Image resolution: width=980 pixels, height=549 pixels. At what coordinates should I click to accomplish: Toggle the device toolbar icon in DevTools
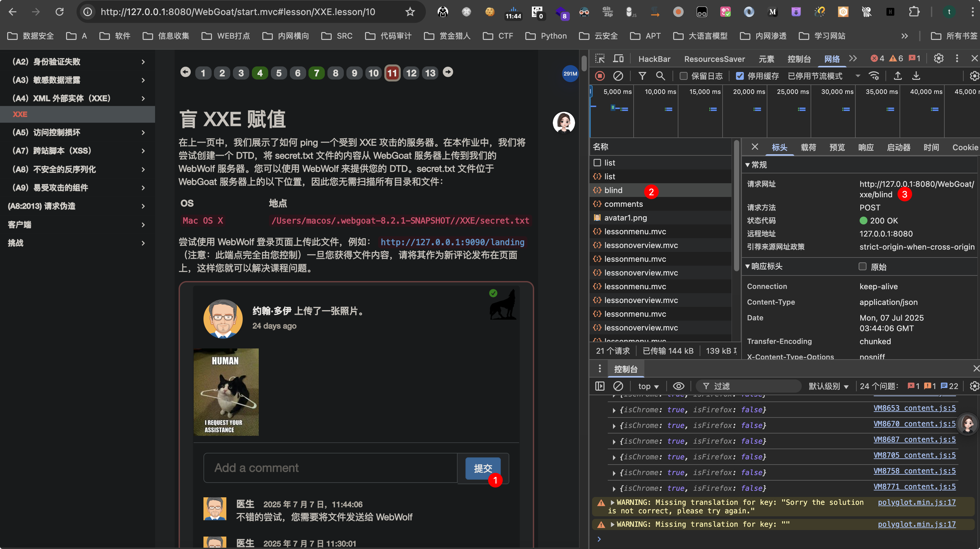click(618, 59)
